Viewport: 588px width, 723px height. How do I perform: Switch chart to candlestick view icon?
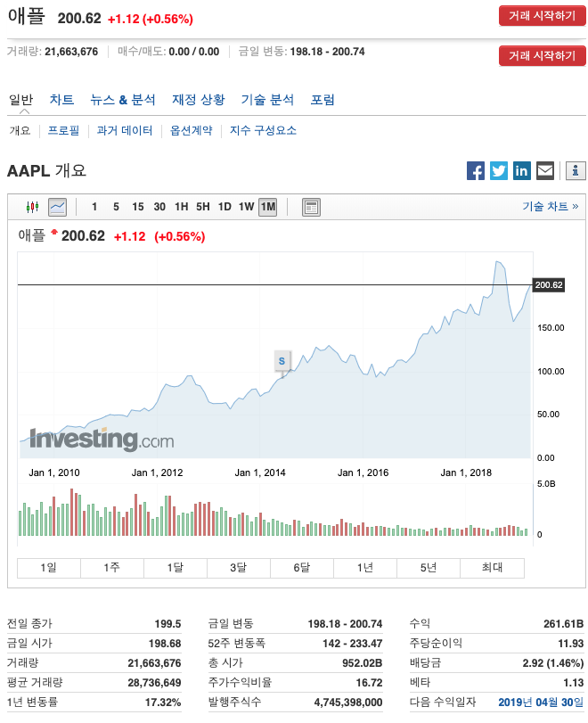32,207
